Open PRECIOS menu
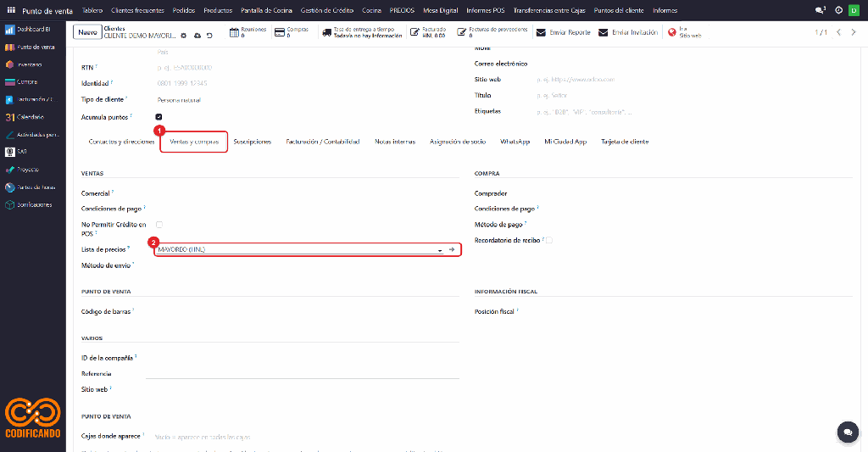Screen dimensions: 868x452 (402, 10)
